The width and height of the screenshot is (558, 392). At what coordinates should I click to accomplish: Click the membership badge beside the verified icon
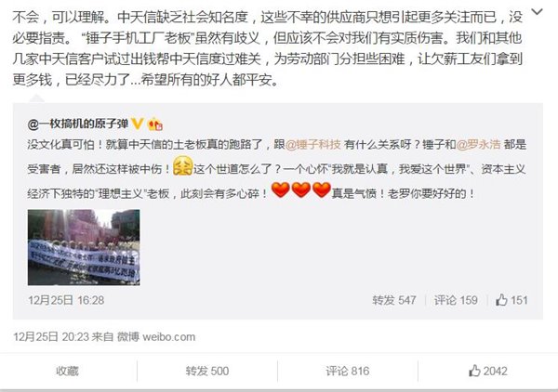154,124
